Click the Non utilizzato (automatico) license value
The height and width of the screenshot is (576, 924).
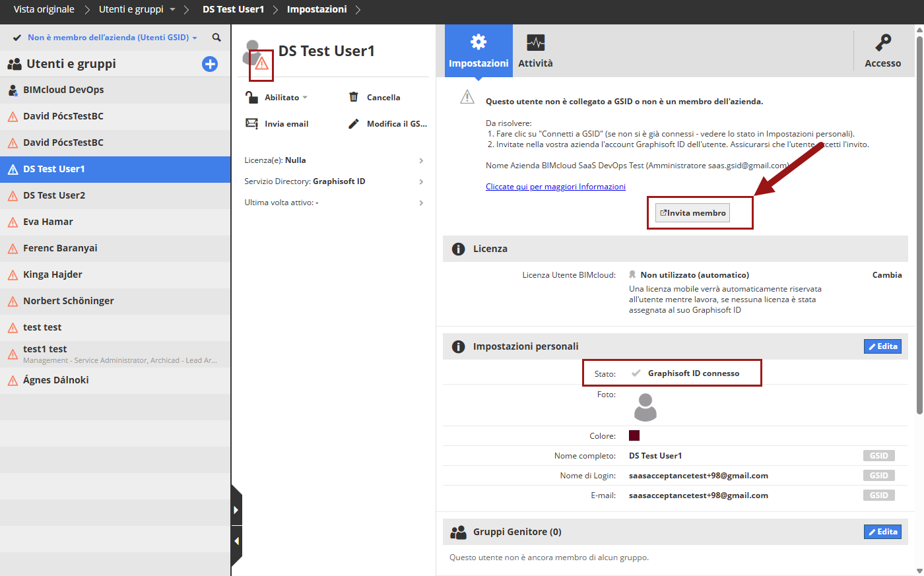(695, 275)
